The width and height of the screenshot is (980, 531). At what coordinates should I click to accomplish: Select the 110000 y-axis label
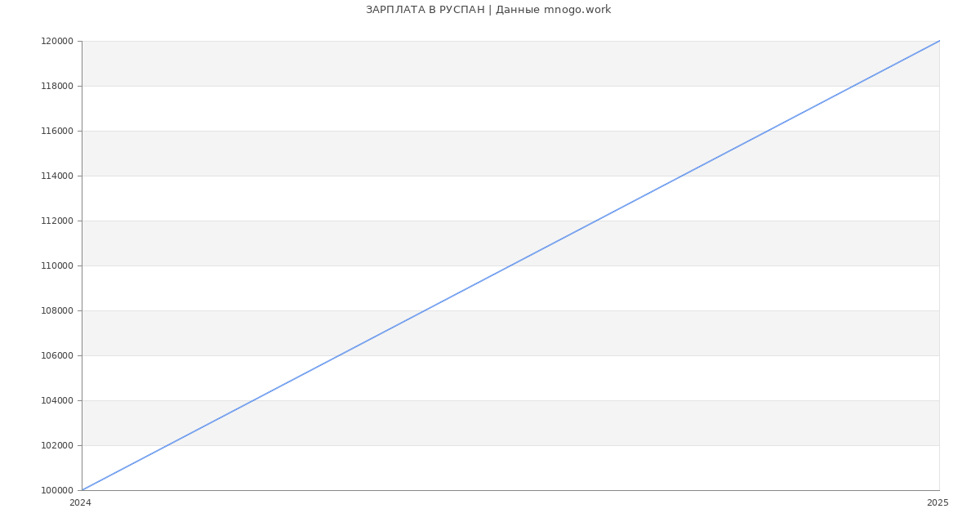[57, 265]
